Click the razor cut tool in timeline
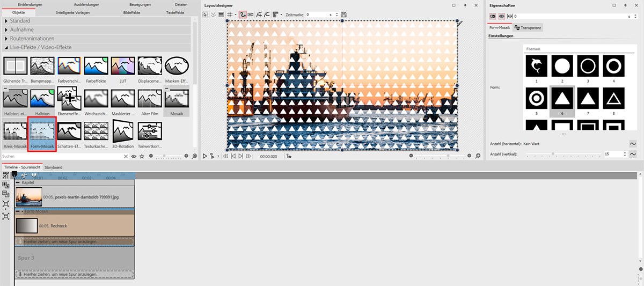 click(24, 175)
